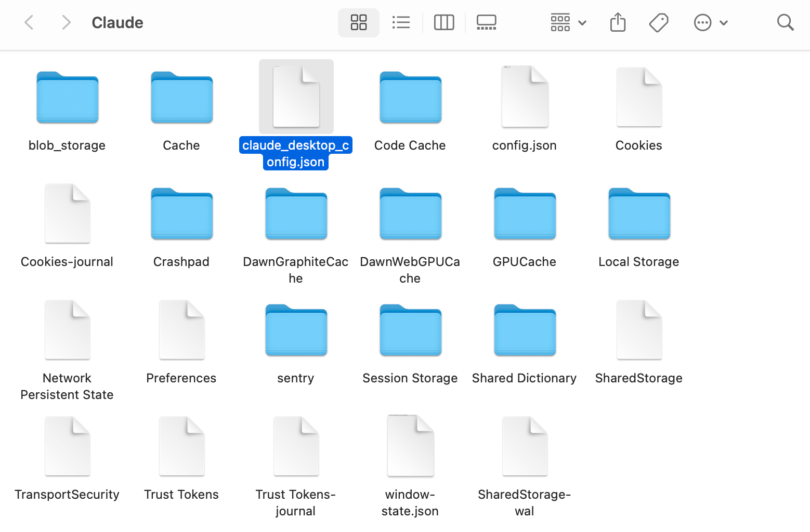Click the "Code Cache" name label

point(410,145)
